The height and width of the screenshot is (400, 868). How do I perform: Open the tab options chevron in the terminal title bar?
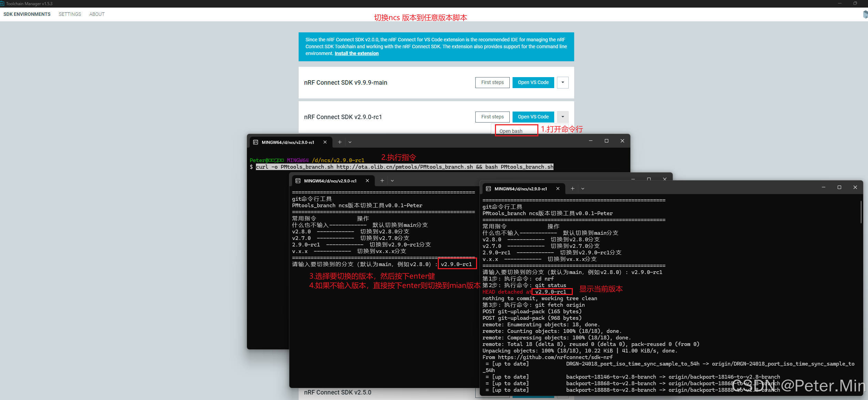pyautogui.click(x=350, y=142)
